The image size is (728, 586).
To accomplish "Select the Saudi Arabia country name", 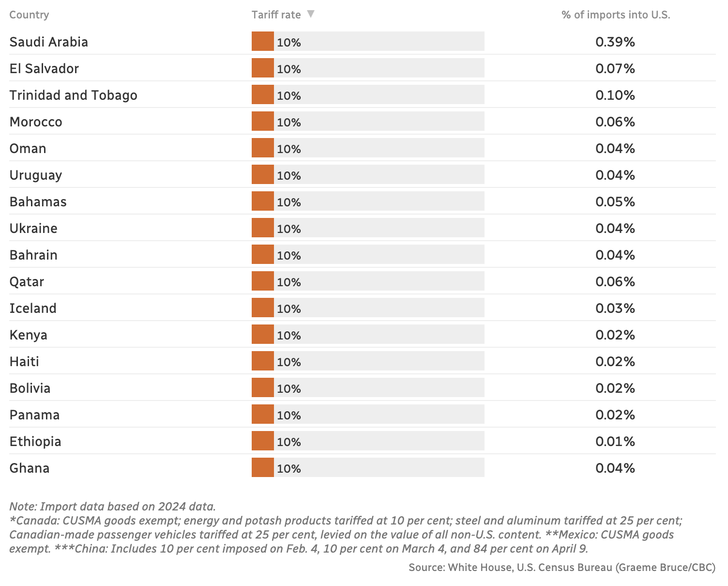I will [48, 42].
